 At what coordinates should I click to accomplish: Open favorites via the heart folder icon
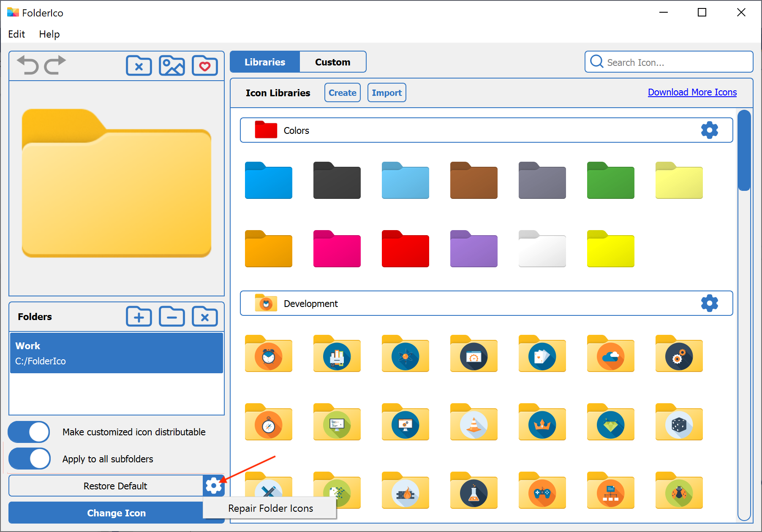pyautogui.click(x=205, y=65)
